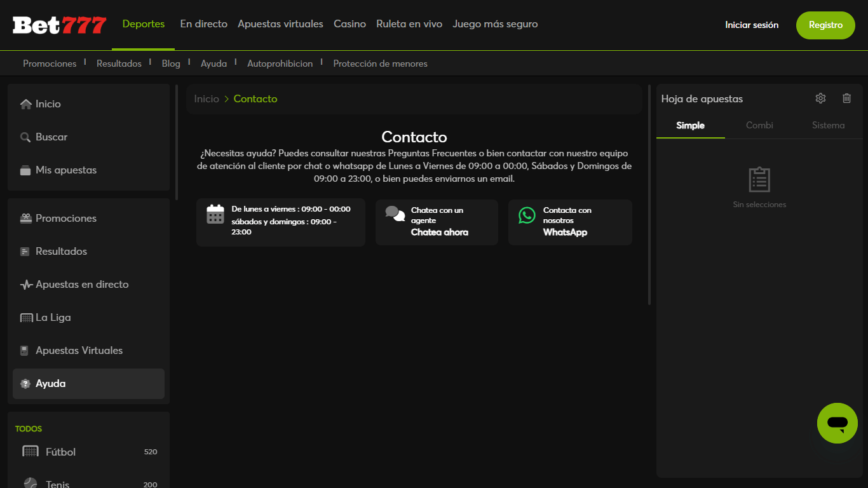Click the chat bubbles icon
This screenshot has height=488, width=868.
395,213
